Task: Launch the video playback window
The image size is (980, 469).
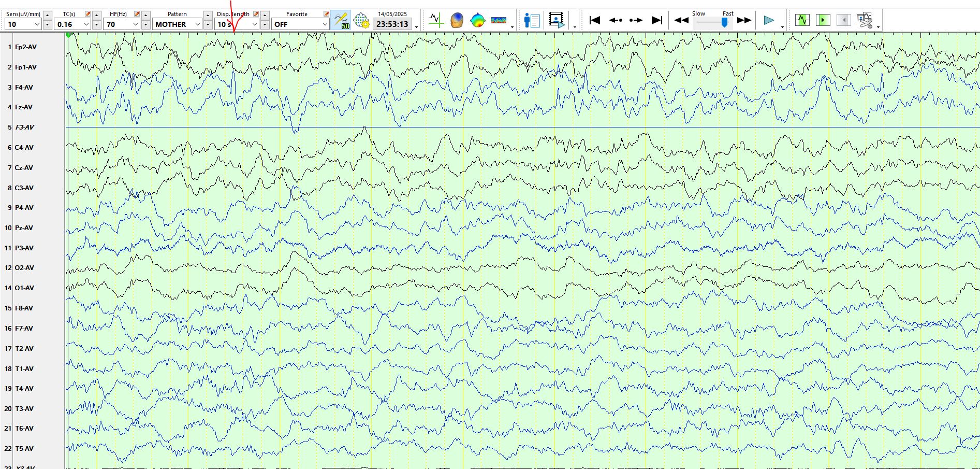Action: (557, 20)
